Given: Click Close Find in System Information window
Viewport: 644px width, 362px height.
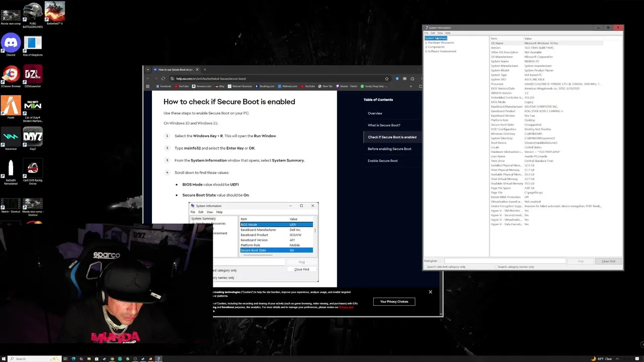Looking at the screenshot, I should click(608, 261).
